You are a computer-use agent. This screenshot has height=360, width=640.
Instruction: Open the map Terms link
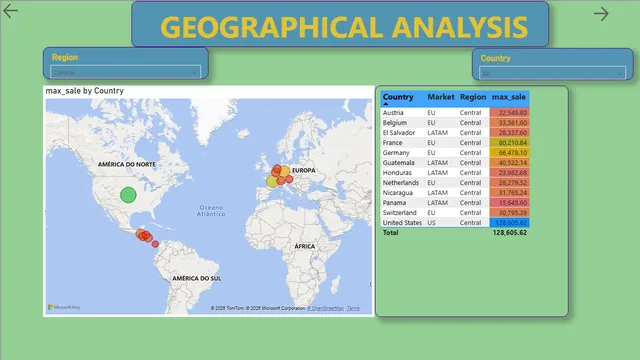pos(353,308)
